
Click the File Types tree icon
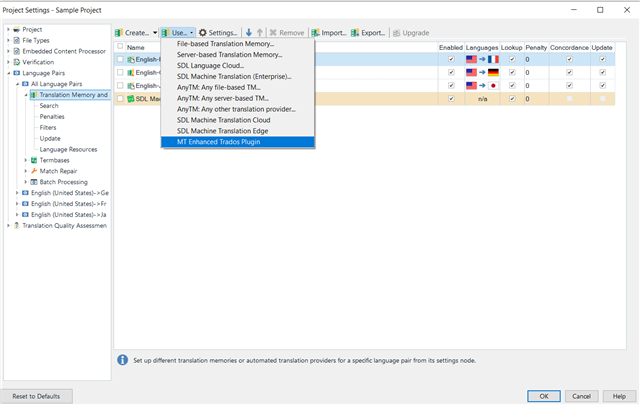point(16,40)
